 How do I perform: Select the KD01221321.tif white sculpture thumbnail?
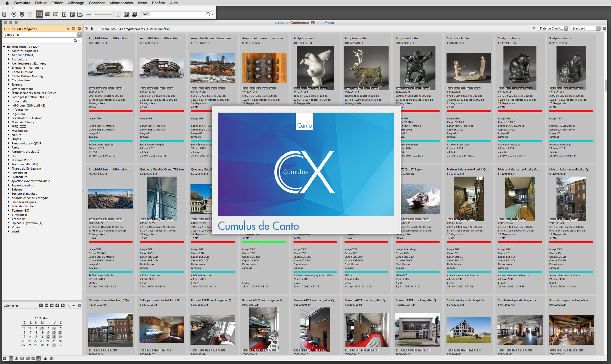click(x=315, y=68)
